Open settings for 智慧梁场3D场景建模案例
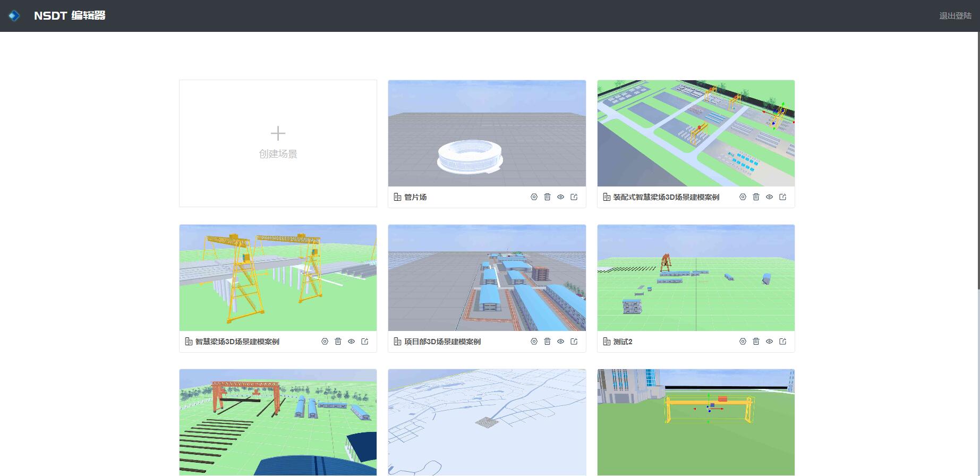The height and width of the screenshot is (476, 980). [x=325, y=342]
